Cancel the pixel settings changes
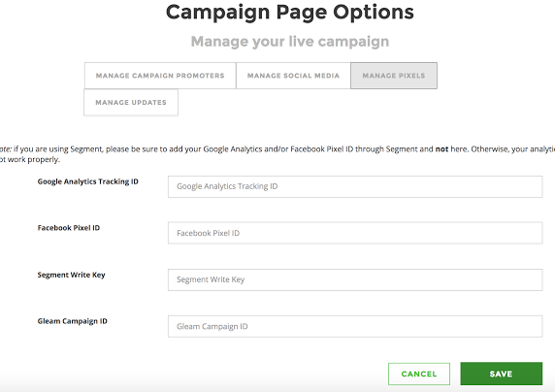The image size is (555, 392). (419, 374)
